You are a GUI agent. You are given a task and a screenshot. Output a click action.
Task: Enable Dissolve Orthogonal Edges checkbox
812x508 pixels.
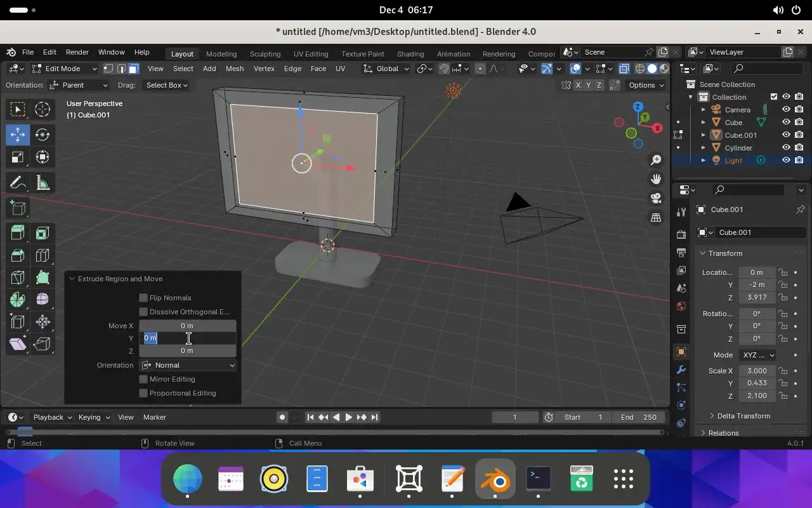[143, 312]
